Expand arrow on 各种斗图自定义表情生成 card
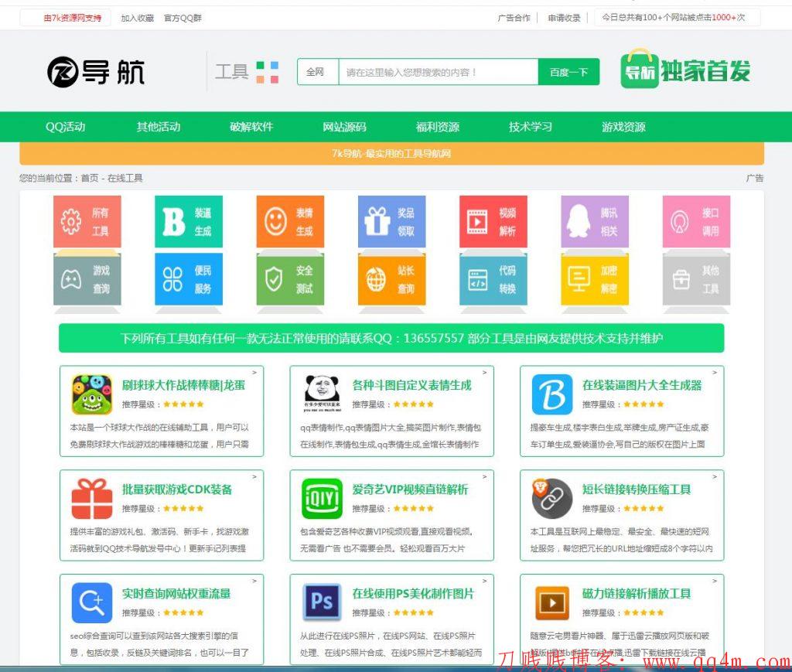Screen dimensions: 792x672 click(x=485, y=373)
